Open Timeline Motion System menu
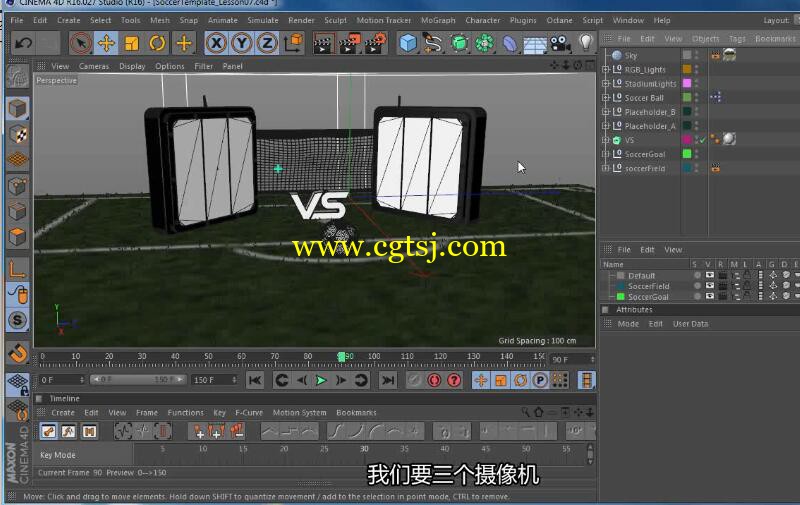This screenshot has width=800, height=505. pos(299,413)
